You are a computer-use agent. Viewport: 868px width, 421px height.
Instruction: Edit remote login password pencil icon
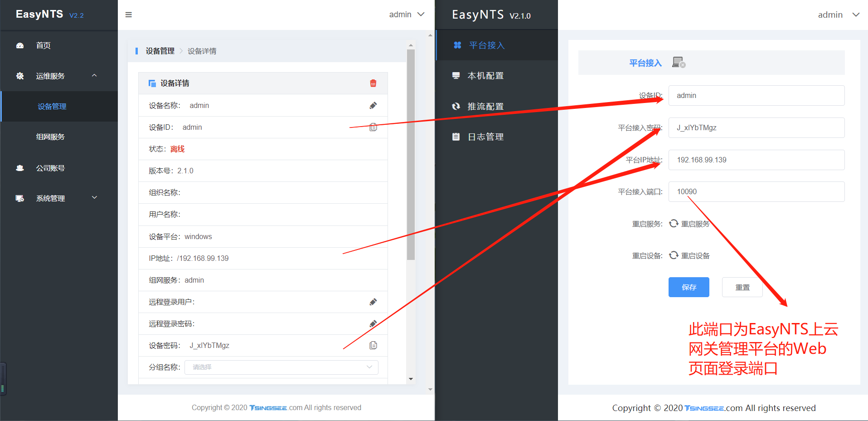[373, 323]
